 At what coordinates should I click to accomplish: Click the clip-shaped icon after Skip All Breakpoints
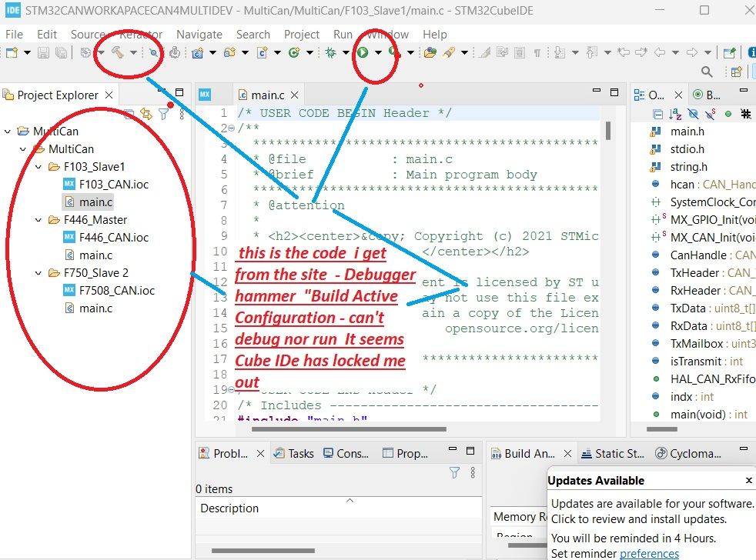pyautogui.click(x=175, y=52)
